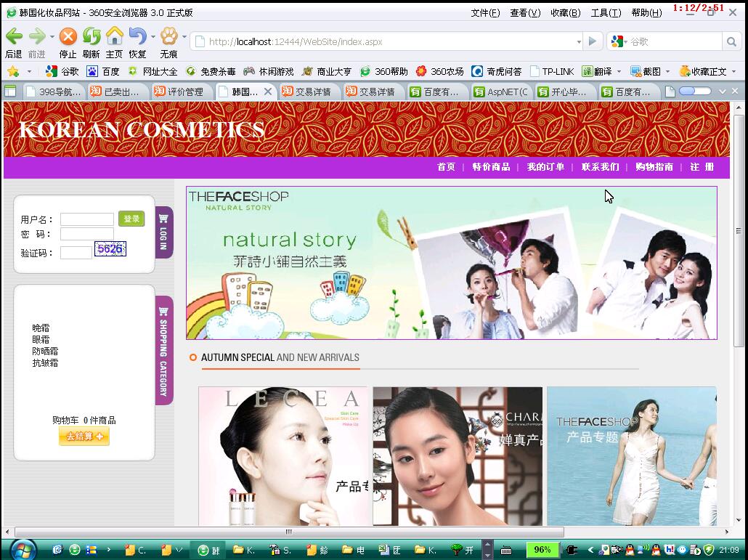Go back with the 后退 arrow
The width and height of the screenshot is (748, 560).
[x=14, y=36]
